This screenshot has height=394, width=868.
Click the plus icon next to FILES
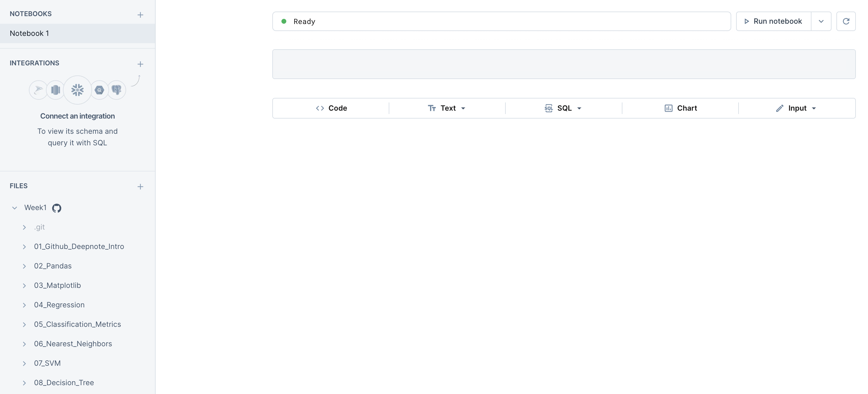(x=140, y=187)
